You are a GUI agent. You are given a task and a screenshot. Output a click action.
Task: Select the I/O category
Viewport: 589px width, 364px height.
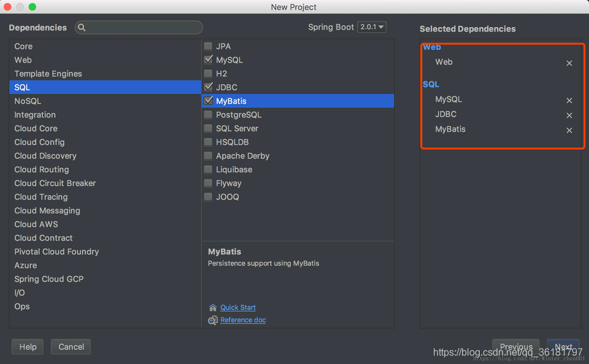pos(105,293)
